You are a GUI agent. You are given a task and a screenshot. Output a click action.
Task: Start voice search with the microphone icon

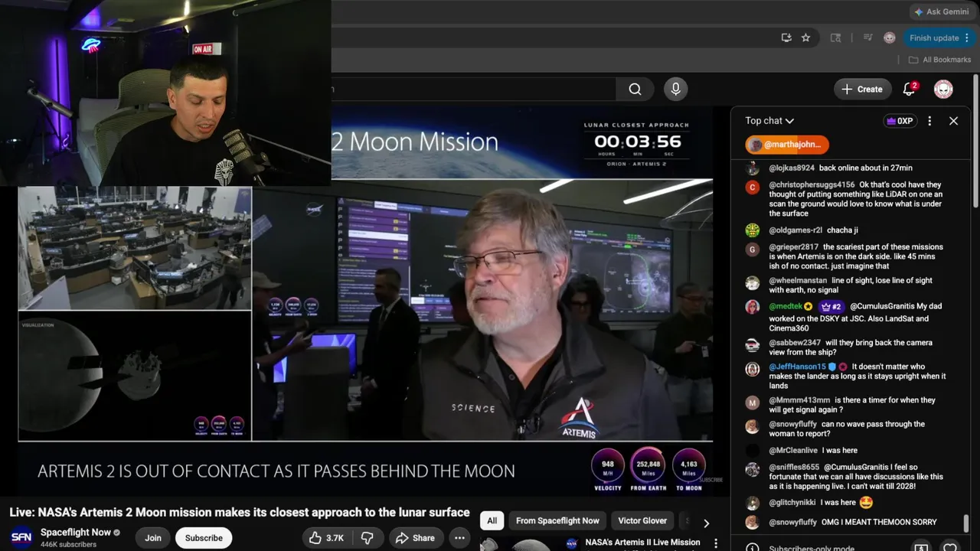(675, 89)
